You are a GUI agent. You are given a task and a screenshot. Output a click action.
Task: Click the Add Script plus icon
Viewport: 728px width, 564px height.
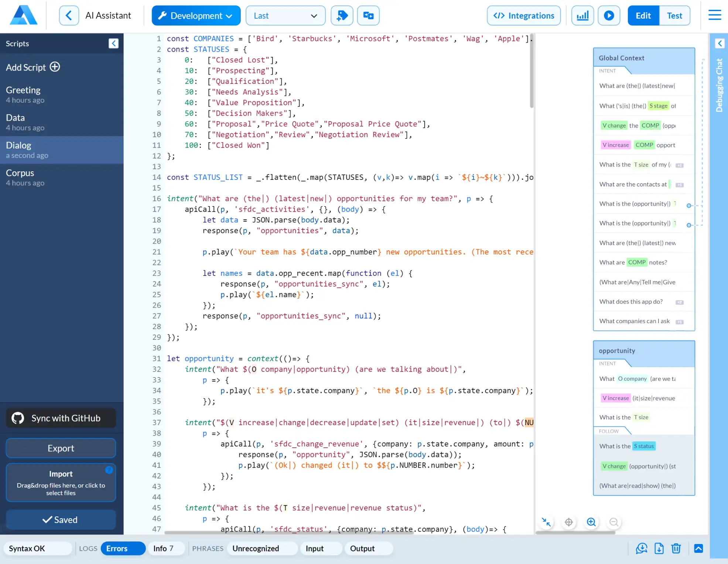click(55, 67)
